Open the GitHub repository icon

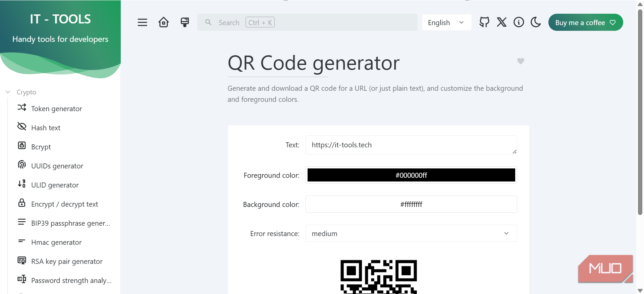(484, 22)
